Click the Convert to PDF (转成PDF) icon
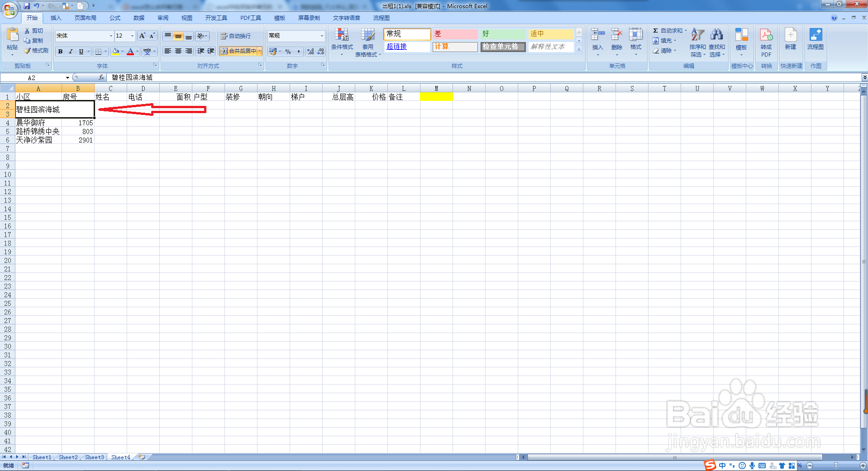The width and height of the screenshot is (868, 471). click(x=766, y=42)
